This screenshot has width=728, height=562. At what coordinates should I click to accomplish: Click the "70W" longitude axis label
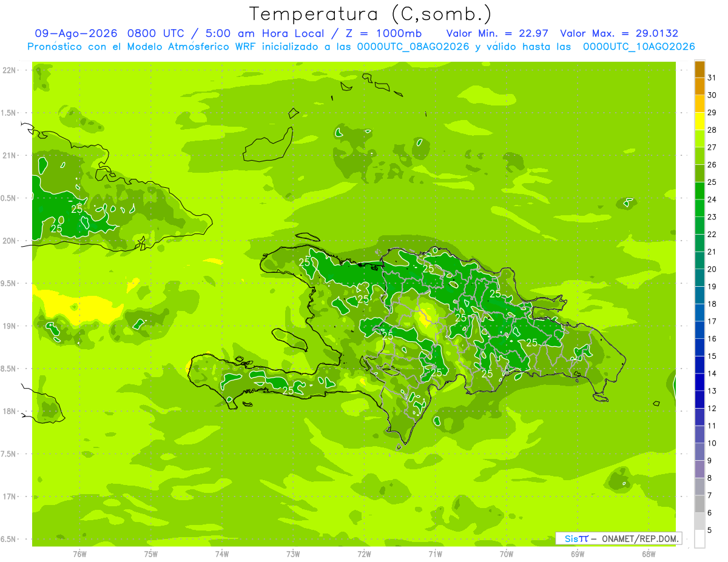tap(507, 554)
